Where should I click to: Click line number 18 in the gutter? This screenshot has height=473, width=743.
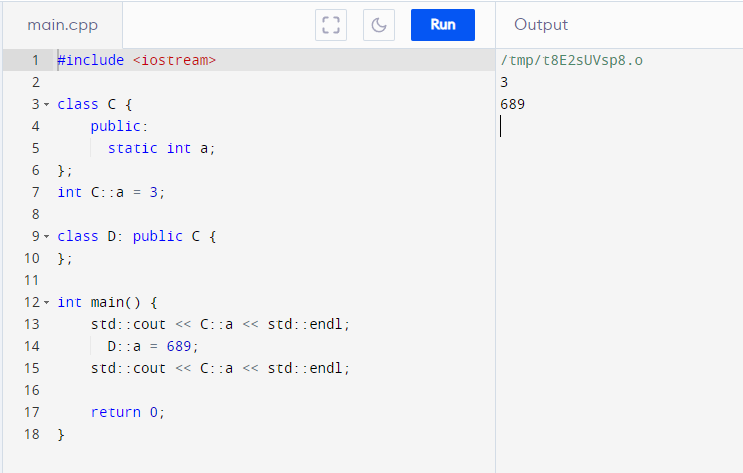(32, 434)
